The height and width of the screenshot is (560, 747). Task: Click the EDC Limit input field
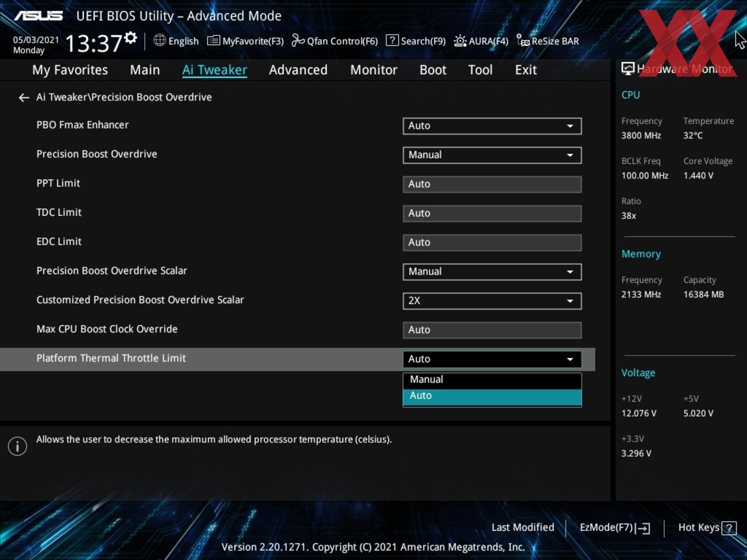coord(492,242)
